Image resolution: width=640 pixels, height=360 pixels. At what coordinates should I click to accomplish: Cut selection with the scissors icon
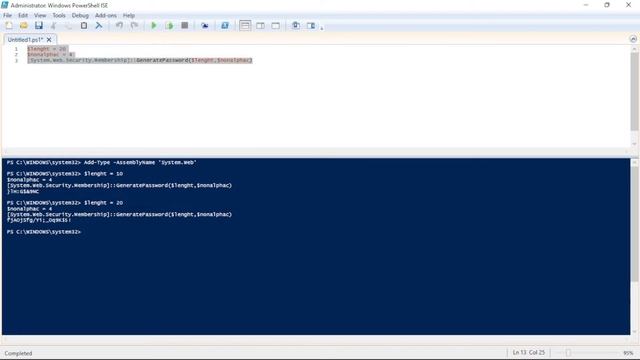click(53, 26)
